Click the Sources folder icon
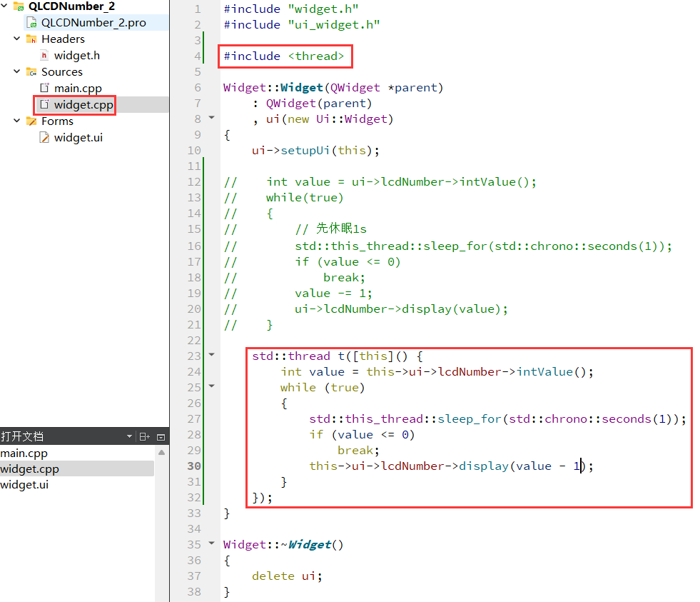This screenshot has width=700, height=602. coord(31,72)
